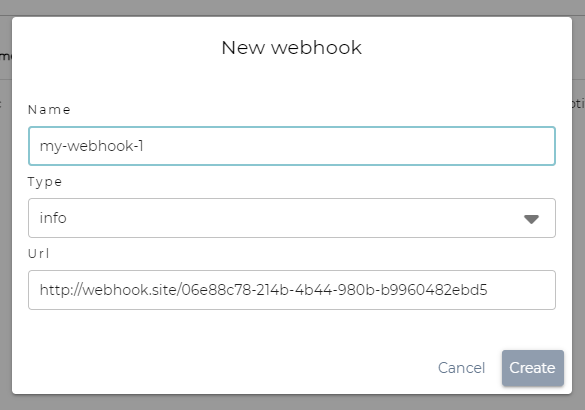The image size is (585, 410).
Task: Dismiss dialog via dimmed backdrop above it
Action: [x=292, y=7]
